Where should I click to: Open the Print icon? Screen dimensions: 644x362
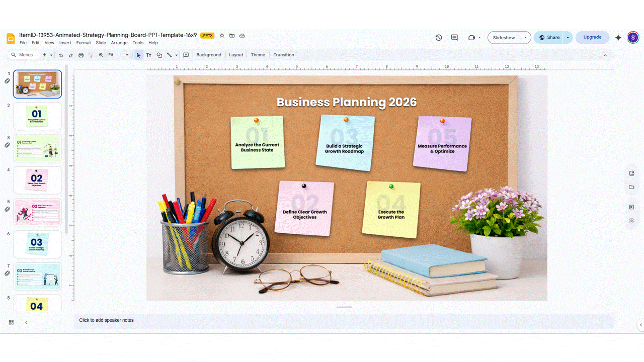80,55
